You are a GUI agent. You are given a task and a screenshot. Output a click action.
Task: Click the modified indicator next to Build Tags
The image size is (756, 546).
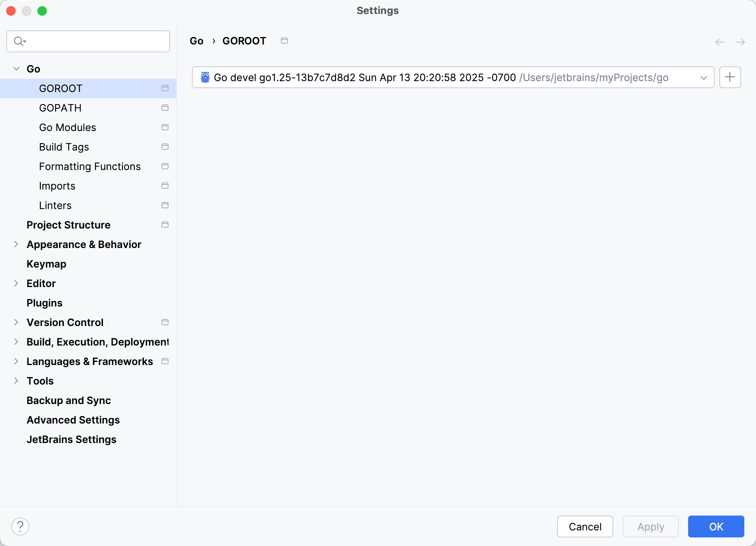165,147
